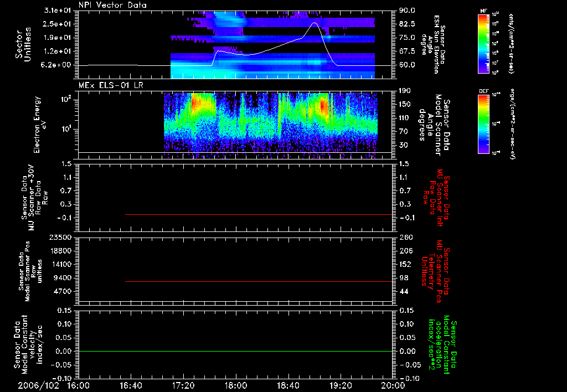Click the 4700 scanner position tick label
This screenshot has width=567, height=392.
(x=63, y=291)
